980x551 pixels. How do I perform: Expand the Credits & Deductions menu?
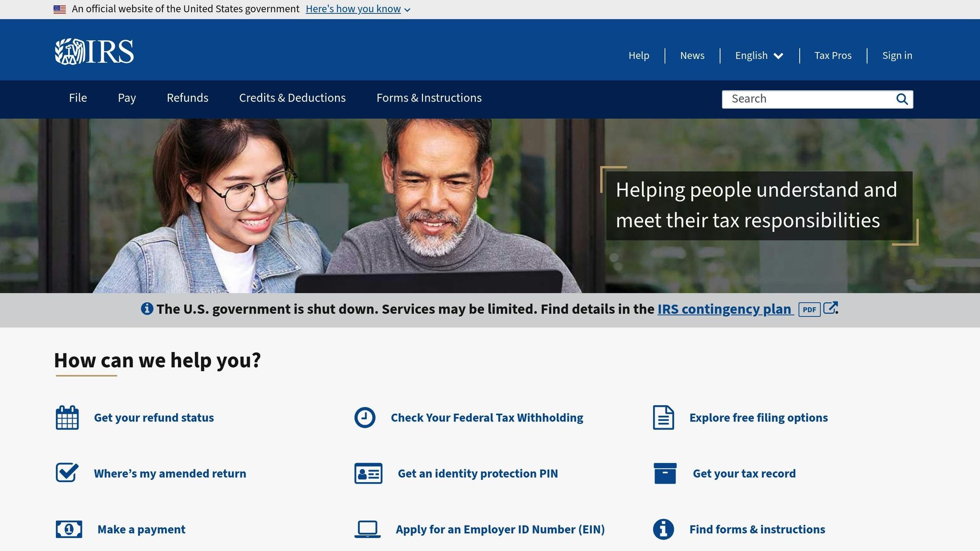292,98
